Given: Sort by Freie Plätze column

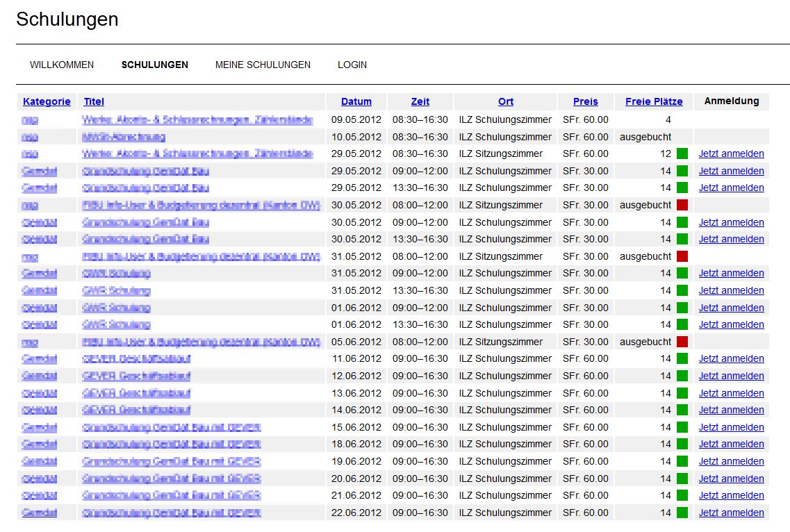Looking at the screenshot, I should (x=654, y=101).
